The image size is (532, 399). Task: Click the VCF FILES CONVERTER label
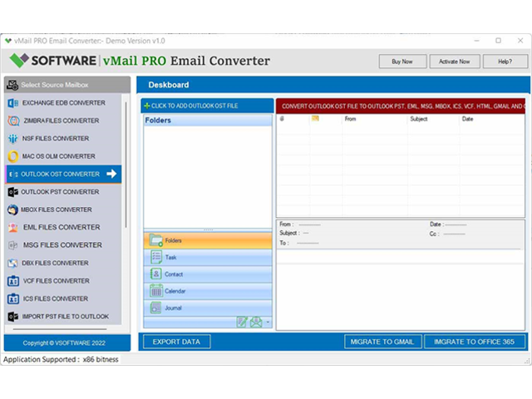tap(57, 281)
